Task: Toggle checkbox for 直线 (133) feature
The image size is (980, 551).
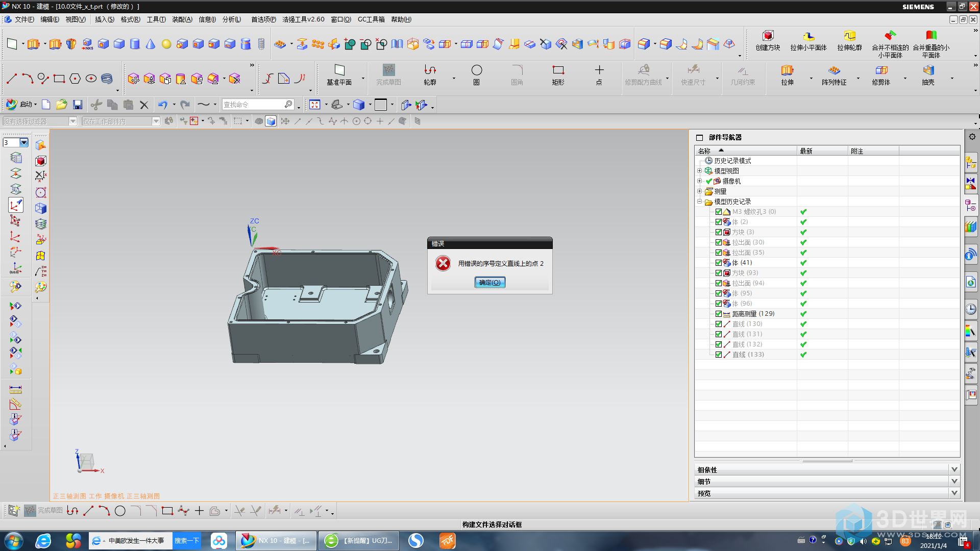Action: pos(719,355)
